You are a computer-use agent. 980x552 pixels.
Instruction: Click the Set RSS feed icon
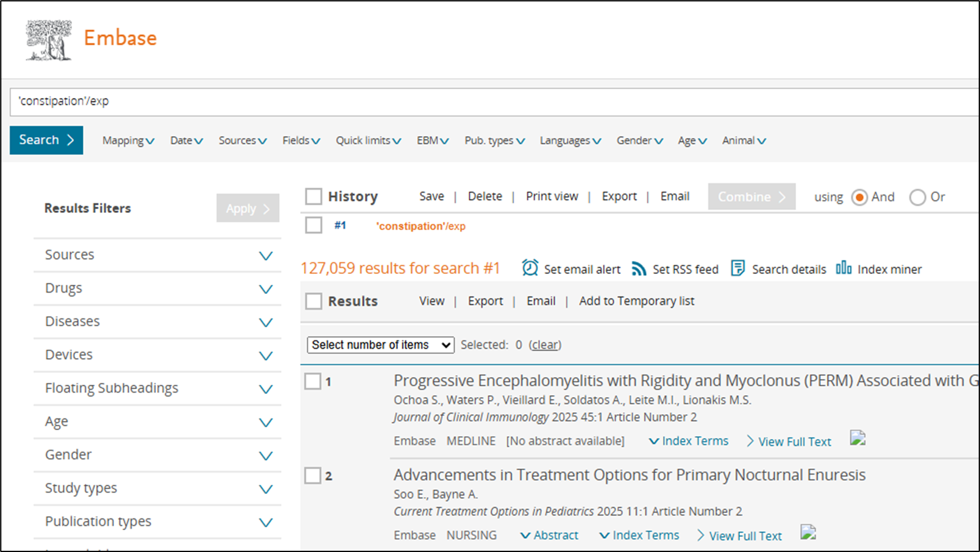click(638, 269)
